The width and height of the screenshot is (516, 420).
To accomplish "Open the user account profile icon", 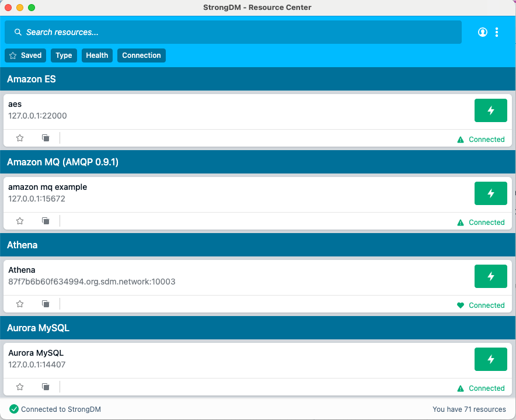I will 482,32.
